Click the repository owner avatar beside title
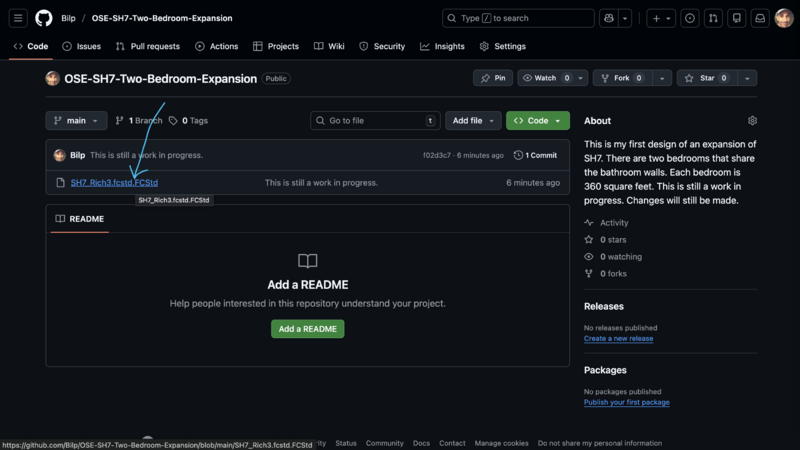800x450 pixels. point(53,79)
